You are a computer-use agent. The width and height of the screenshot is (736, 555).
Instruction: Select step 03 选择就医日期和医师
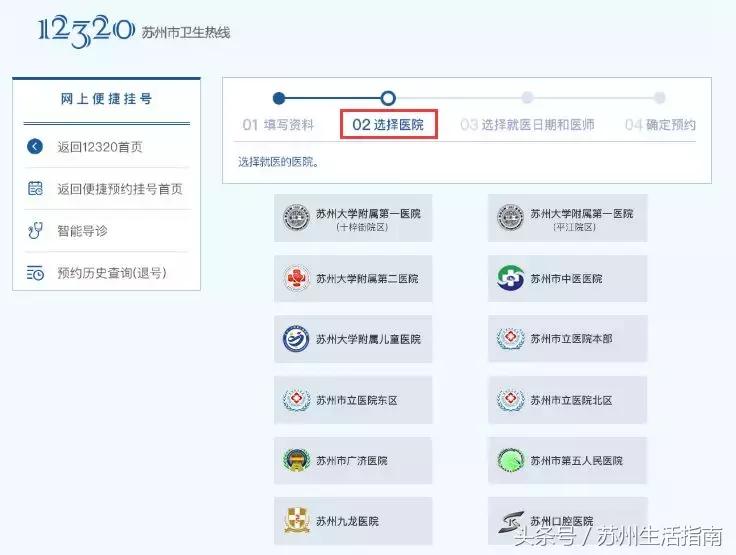(527, 124)
